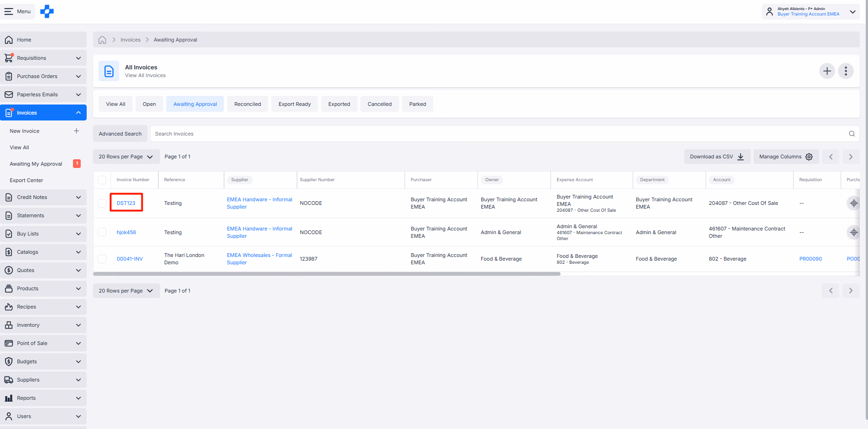
Task: Open invoice DST123 link
Action: click(126, 203)
